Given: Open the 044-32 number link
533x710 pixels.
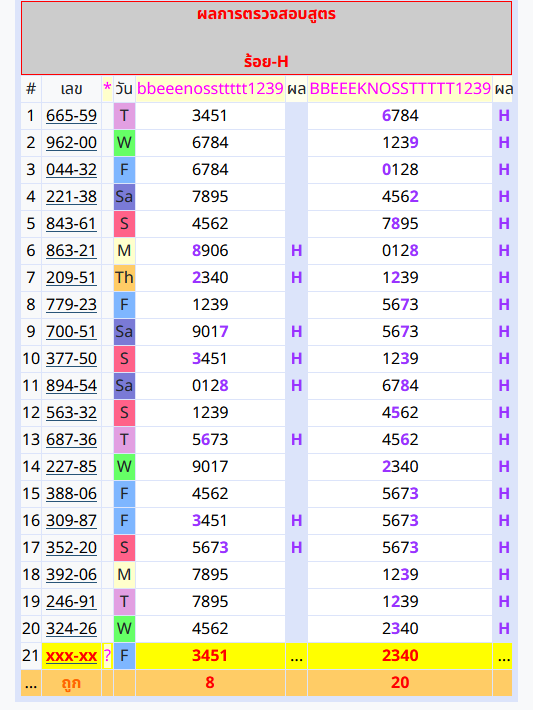Looking at the screenshot, I should coord(72,169).
